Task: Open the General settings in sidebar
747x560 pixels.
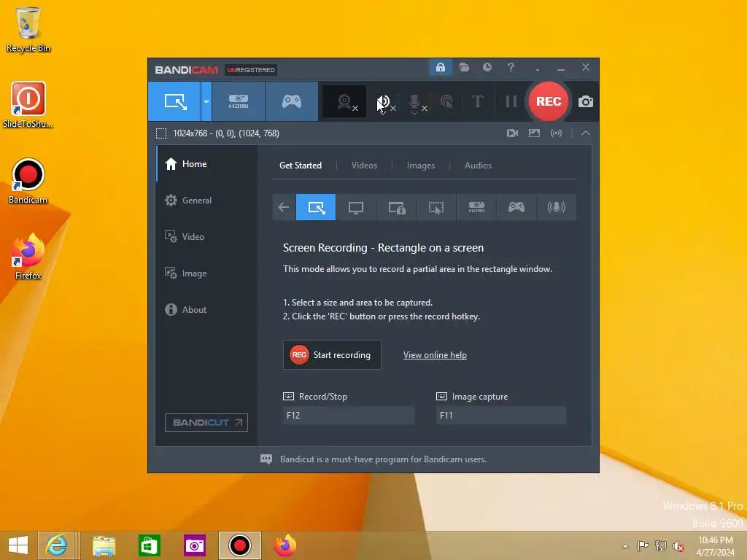Action: 206,201
